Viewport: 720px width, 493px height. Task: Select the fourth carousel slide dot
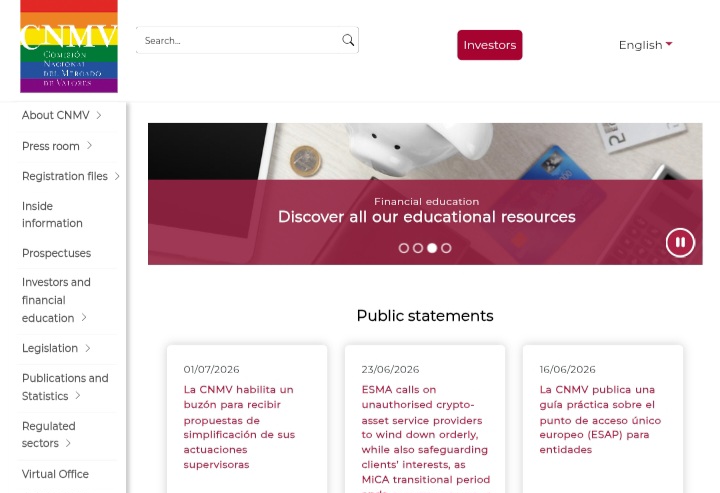click(x=446, y=248)
